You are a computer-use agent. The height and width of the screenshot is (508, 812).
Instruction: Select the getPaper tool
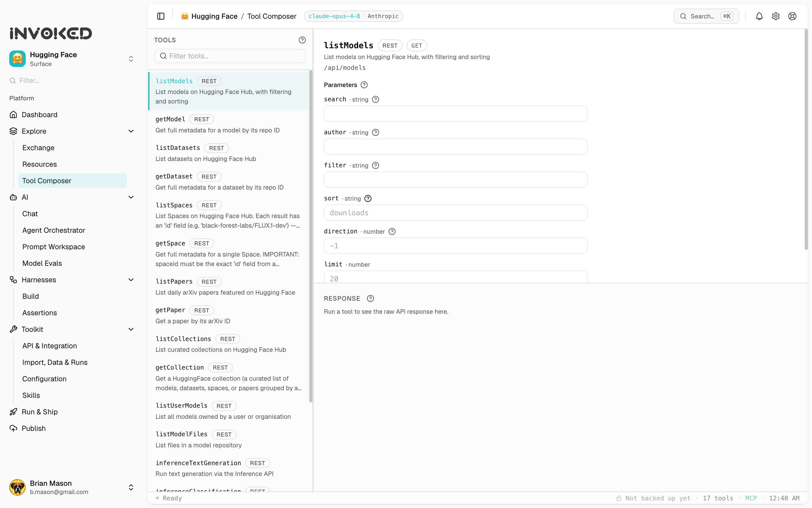coord(229,316)
